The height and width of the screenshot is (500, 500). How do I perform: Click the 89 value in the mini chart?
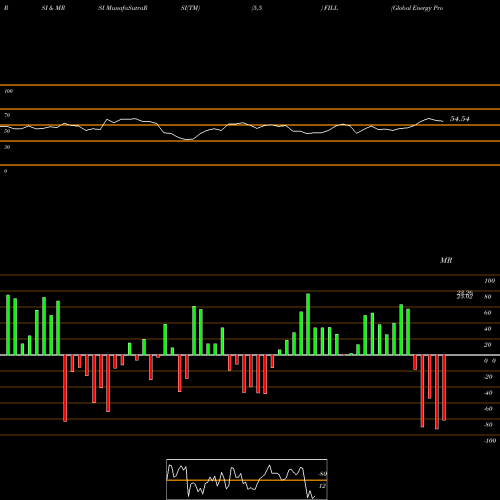pos(323,474)
